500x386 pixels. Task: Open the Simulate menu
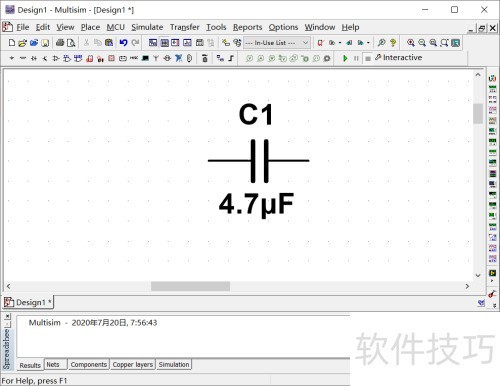click(147, 27)
